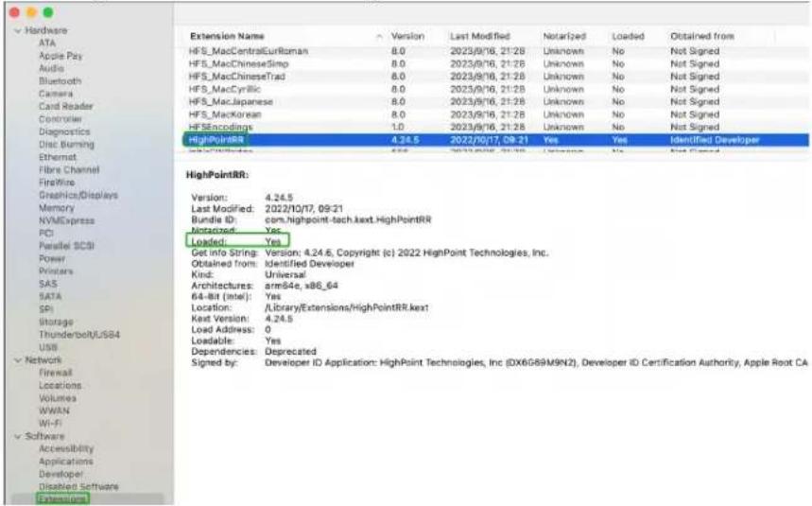
Task: Select Accessibility under Software
Action: pyautogui.click(x=66, y=449)
